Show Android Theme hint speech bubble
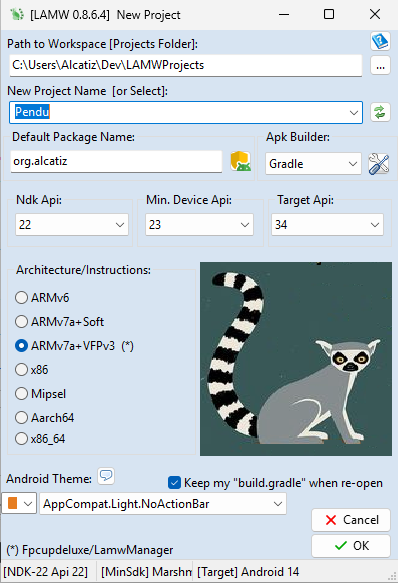This screenshot has height=583, width=398. [x=106, y=476]
